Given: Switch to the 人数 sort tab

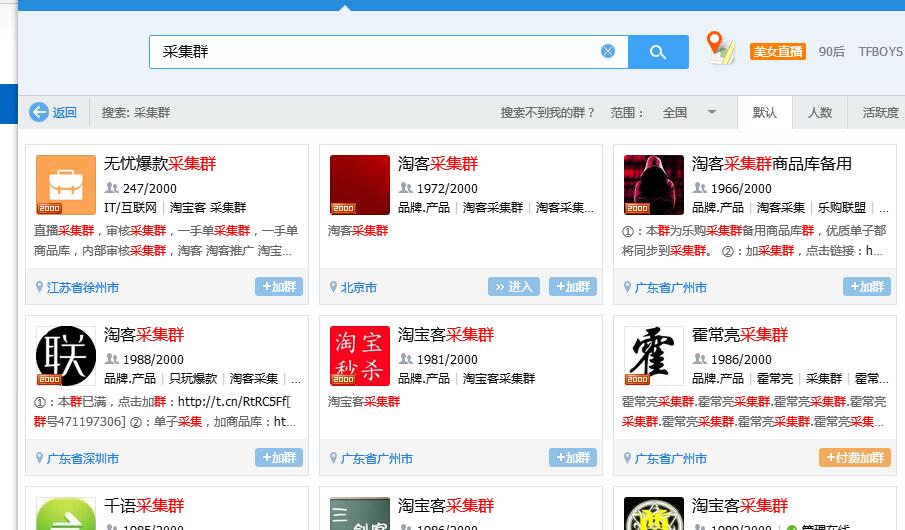Looking at the screenshot, I should [x=820, y=113].
